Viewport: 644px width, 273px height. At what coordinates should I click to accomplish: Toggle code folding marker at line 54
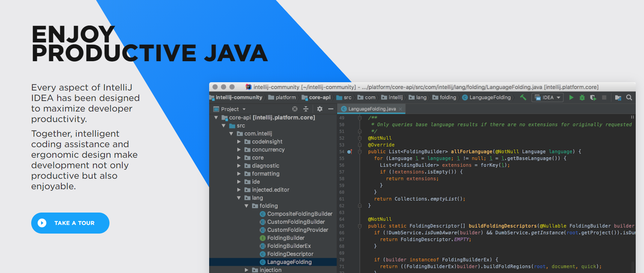(360, 152)
